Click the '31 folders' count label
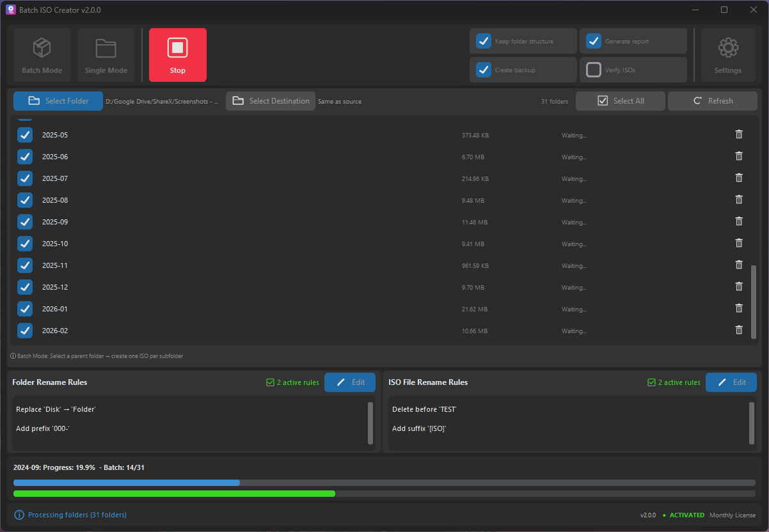The image size is (769, 532). pyautogui.click(x=555, y=101)
